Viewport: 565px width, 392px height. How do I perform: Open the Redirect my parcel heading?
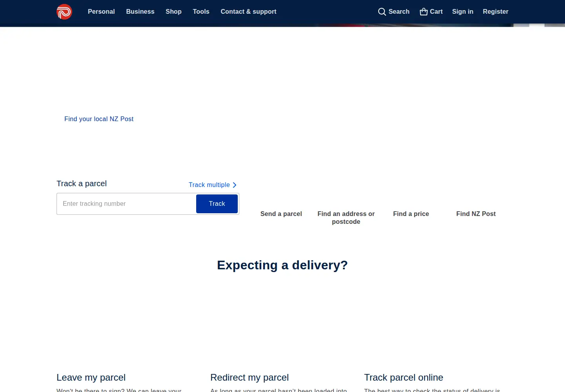(250, 377)
